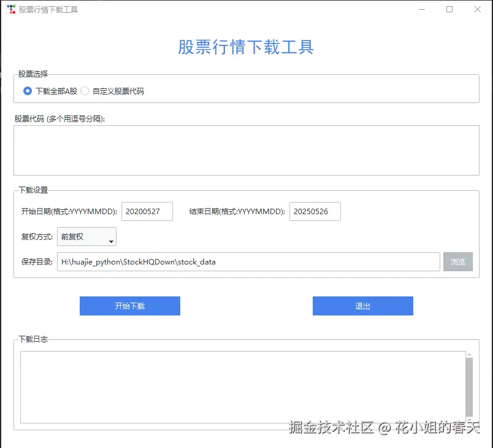This screenshot has width=493, height=448.
Task: Click the 复权方式 label
Action: point(37,237)
